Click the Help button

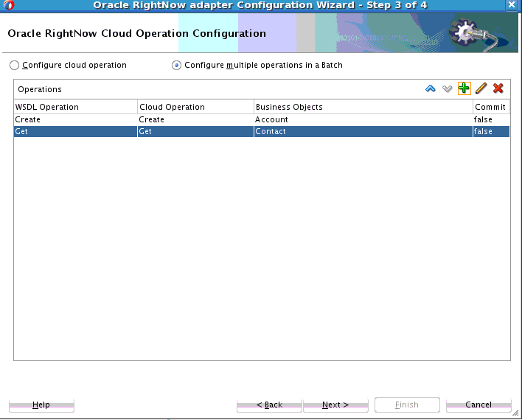(41, 405)
